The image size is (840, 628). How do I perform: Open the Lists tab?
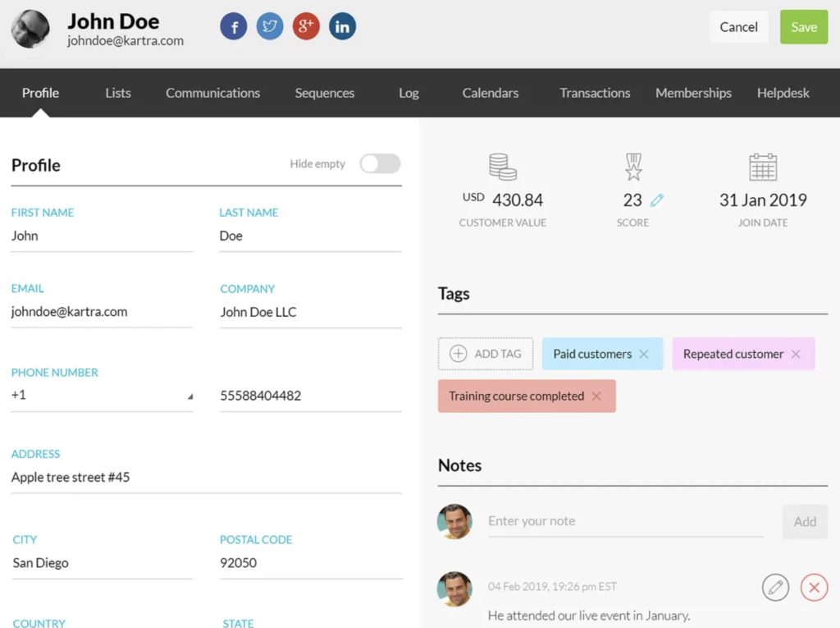[118, 93]
